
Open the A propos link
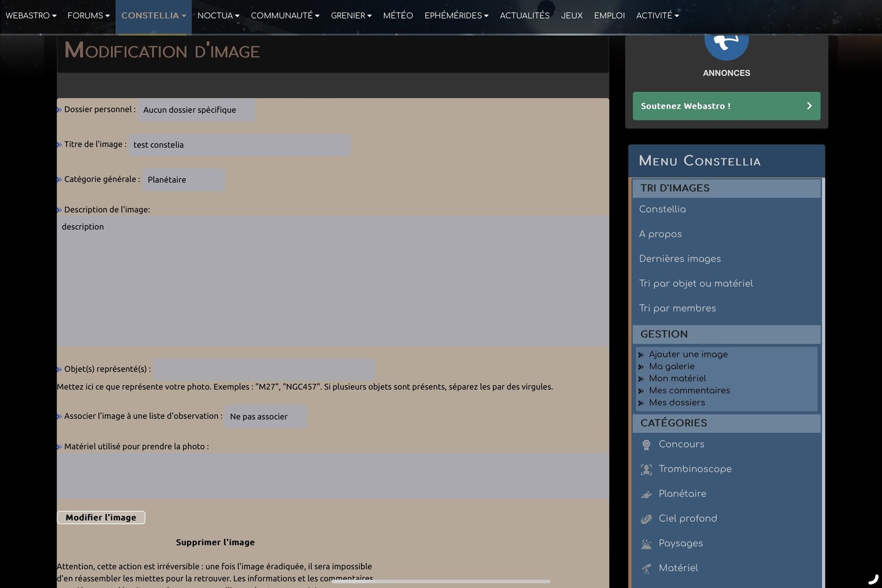pos(660,234)
